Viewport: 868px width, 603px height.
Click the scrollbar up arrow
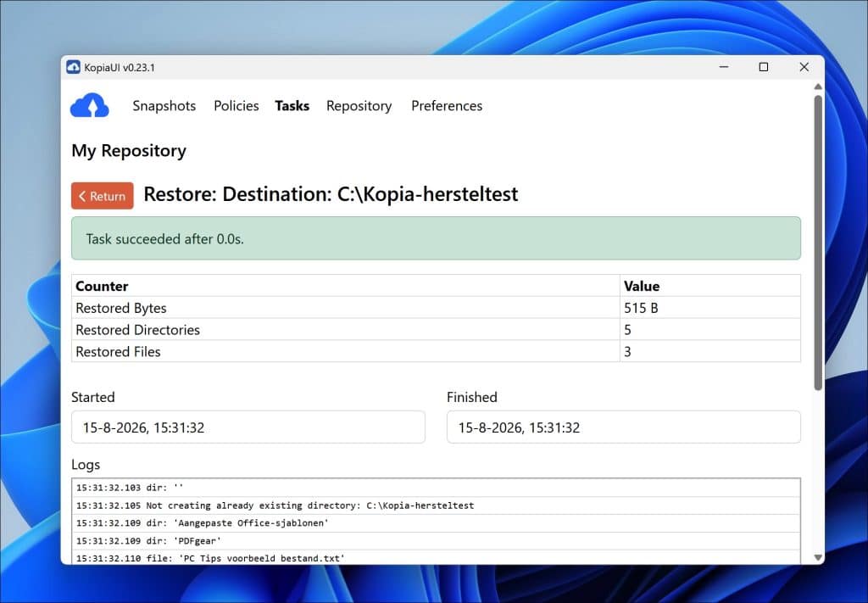[818, 87]
